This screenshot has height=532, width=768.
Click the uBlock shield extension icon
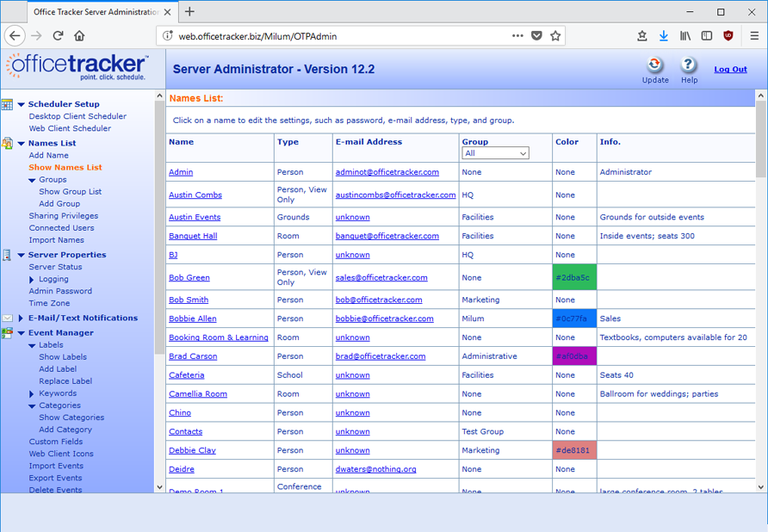(x=728, y=36)
